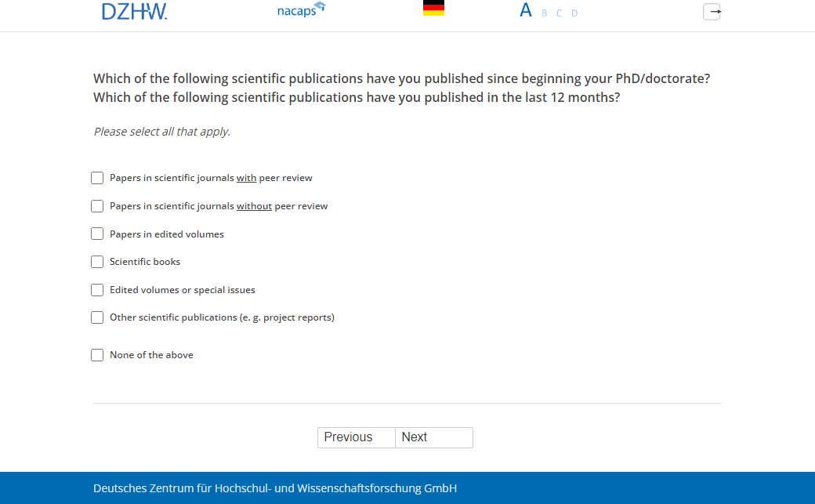
Task: Select Edited volumes or special issues checkbox
Action: point(97,290)
